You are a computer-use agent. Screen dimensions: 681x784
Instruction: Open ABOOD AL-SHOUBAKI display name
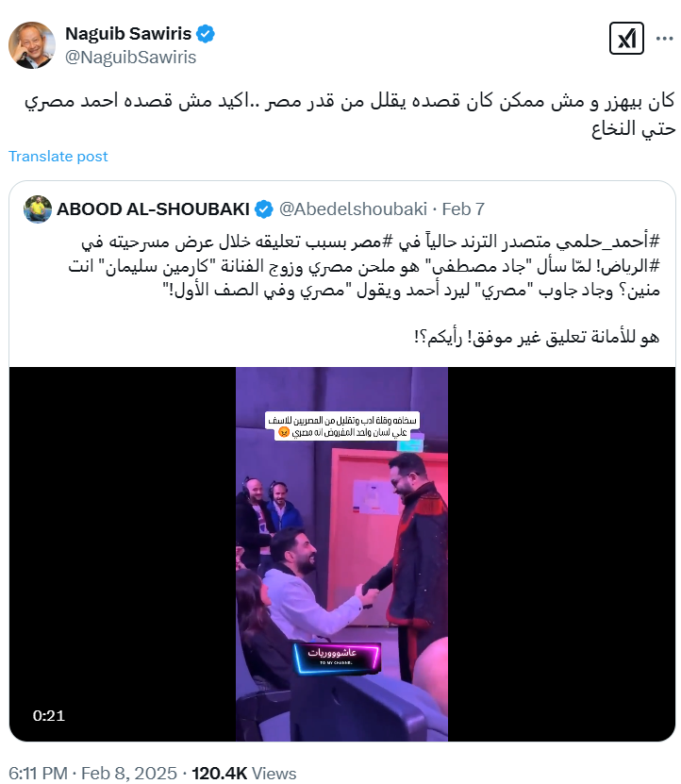coord(153,209)
